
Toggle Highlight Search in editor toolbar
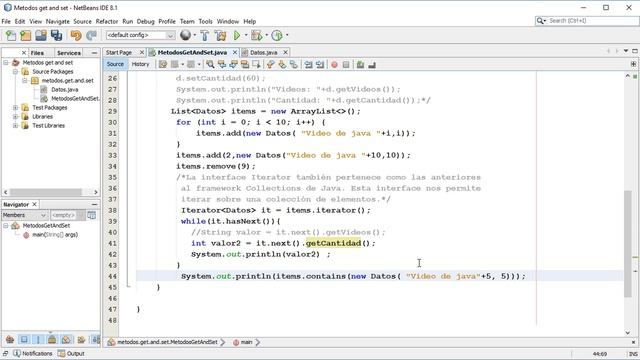(245, 64)
